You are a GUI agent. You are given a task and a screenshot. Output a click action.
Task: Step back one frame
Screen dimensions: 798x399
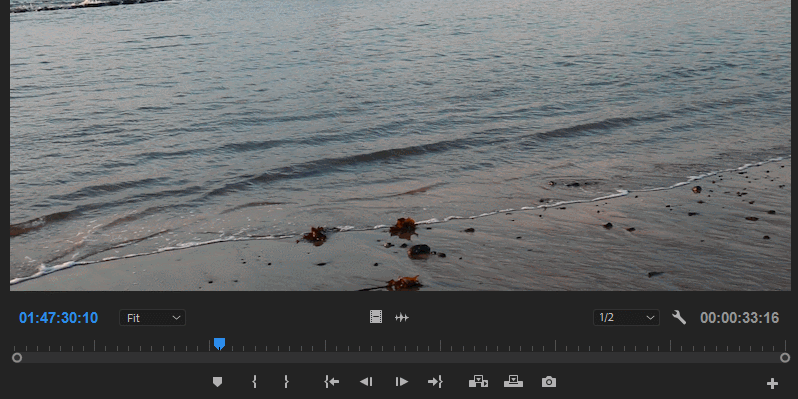tap(366, 382)
